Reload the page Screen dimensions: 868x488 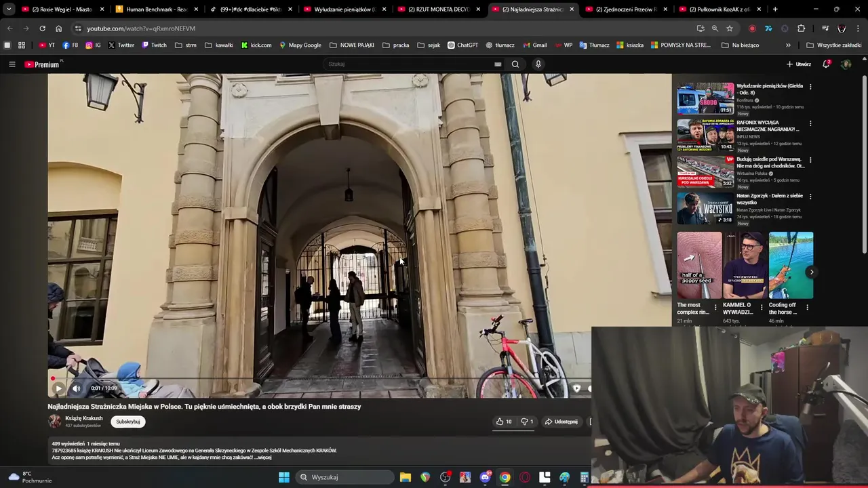(42, 28)
